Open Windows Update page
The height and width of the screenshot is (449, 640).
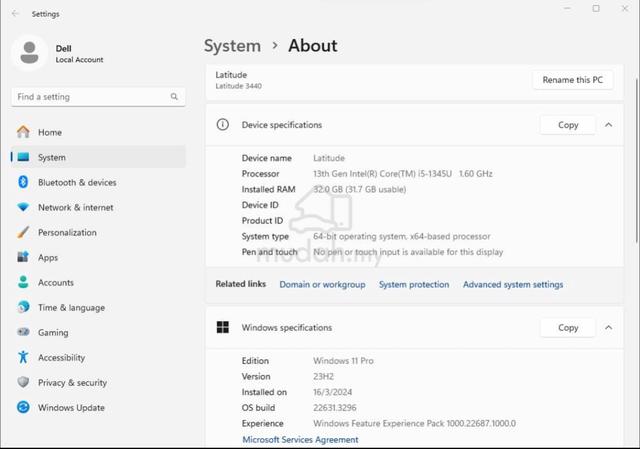pos(98,407)
